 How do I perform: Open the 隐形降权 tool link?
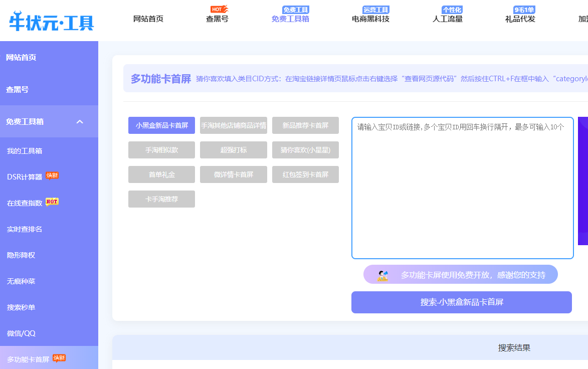(22, 254)
